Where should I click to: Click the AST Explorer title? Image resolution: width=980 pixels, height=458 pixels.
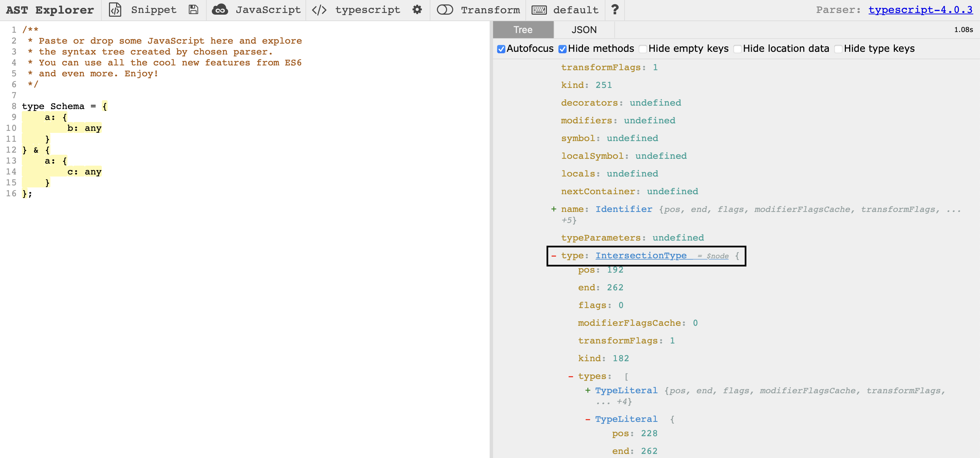tap(50, 10)
